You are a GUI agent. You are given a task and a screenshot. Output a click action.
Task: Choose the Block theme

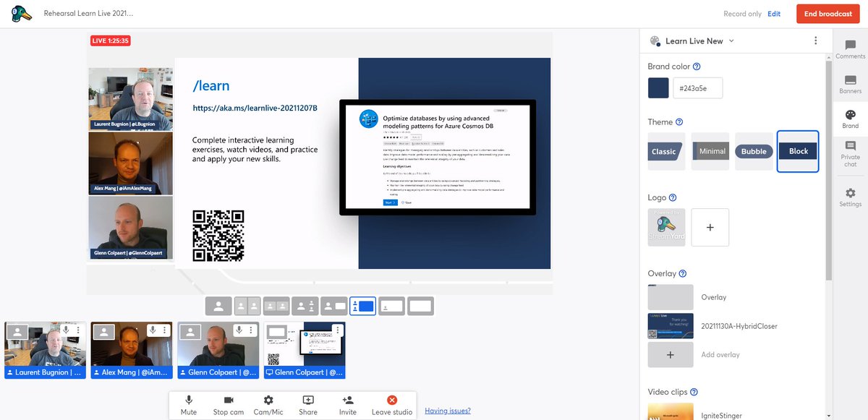[x=798, y=152]
